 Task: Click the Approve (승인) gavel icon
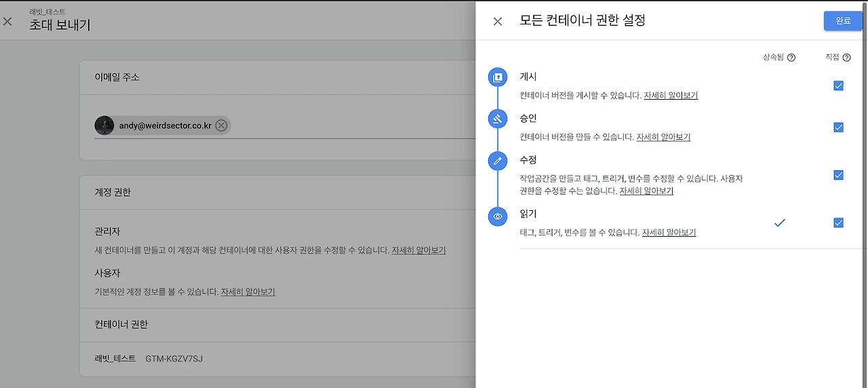click(498, 119)
